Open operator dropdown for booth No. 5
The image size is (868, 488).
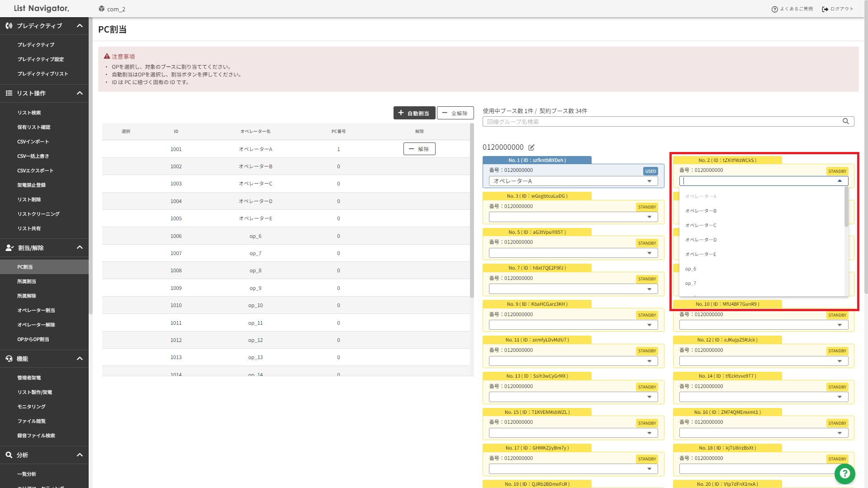[x=573, y=253]
